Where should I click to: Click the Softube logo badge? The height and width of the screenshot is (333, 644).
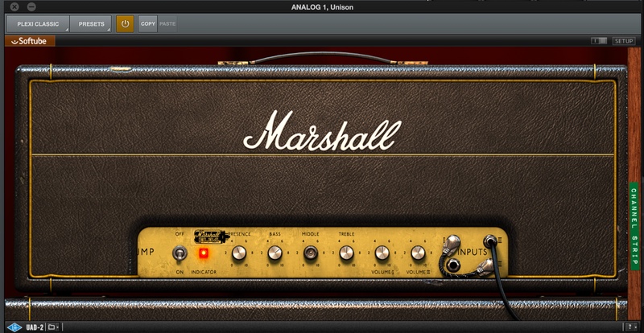coord(30,41)
